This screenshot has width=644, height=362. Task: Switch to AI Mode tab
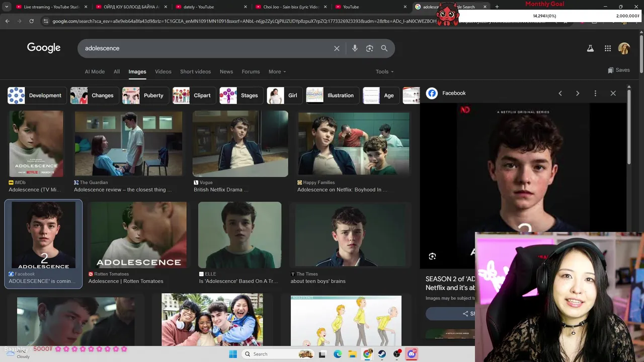(x=95, y=71)
